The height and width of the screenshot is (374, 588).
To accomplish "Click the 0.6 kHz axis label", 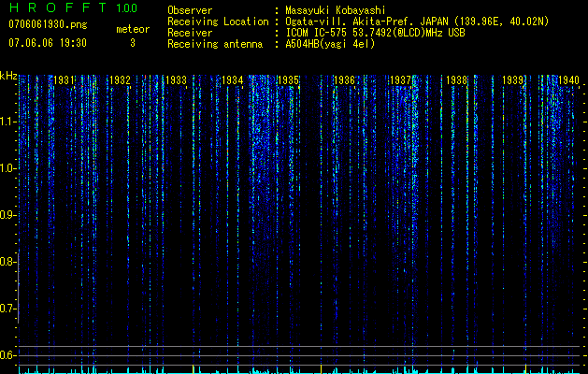I will point(7,355).
